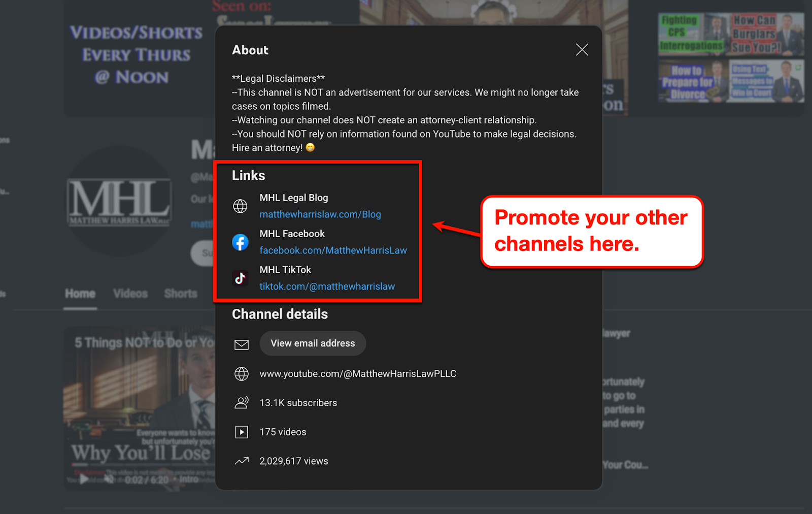Click the MHL Legal Blog title
Image resolution: width=812 pixels, height=514 pixels.
coord(294,198)
